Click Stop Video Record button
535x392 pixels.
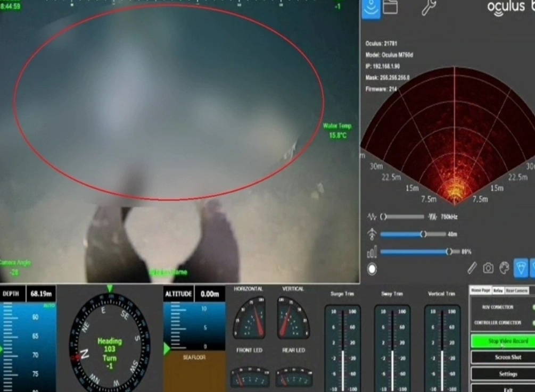pyautogui.click(x=508, y=341)
